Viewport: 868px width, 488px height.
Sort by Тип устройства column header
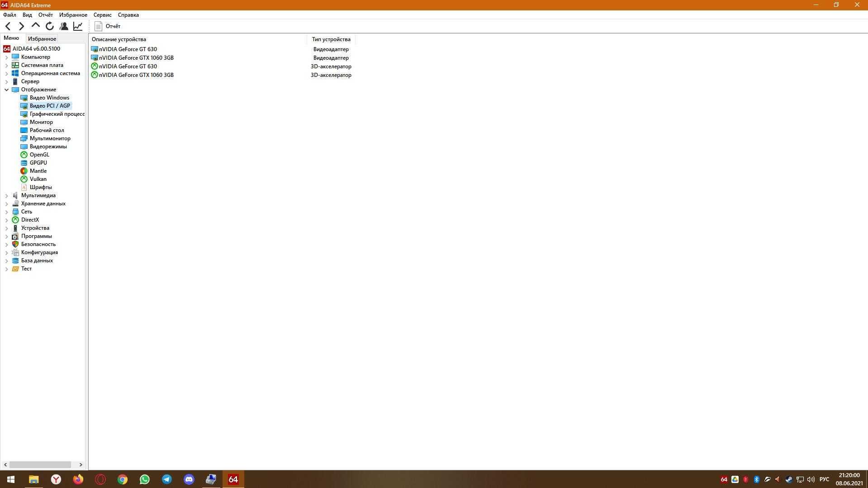click(331, 39)
